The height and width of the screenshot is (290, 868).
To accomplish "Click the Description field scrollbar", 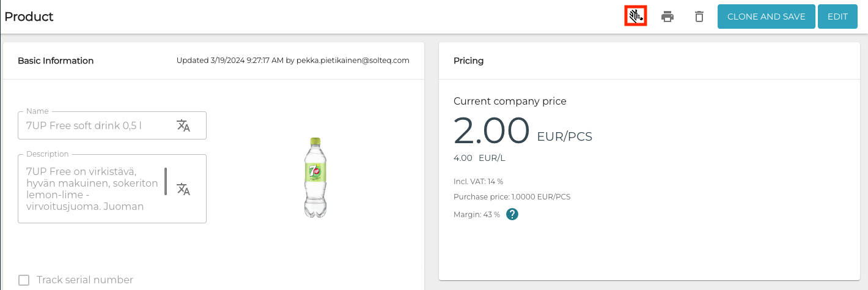I will tap(166, 181).
